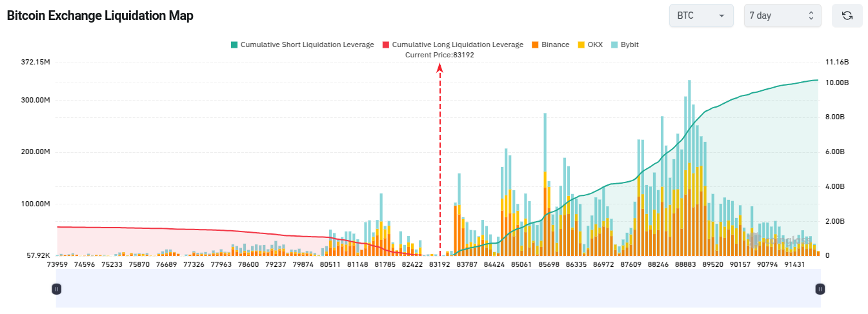Click the zoom range slider track
868x314 pixels.
point(438,289)
